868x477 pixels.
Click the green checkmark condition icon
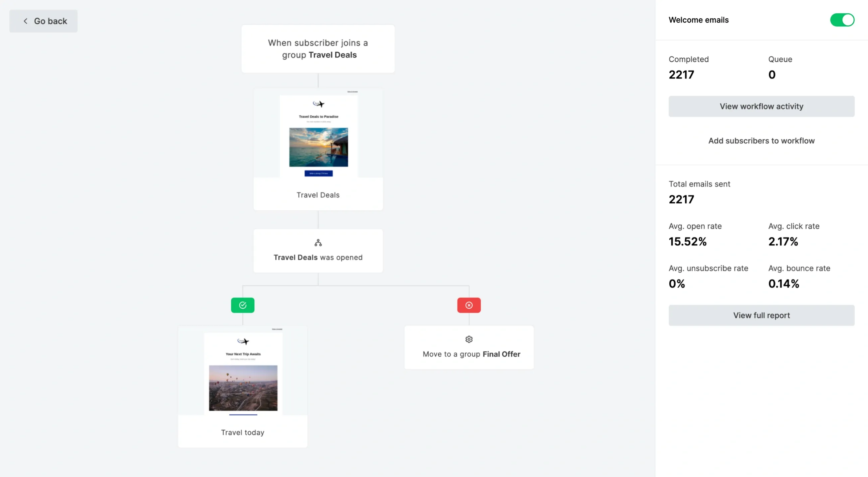tap(243, 305)
